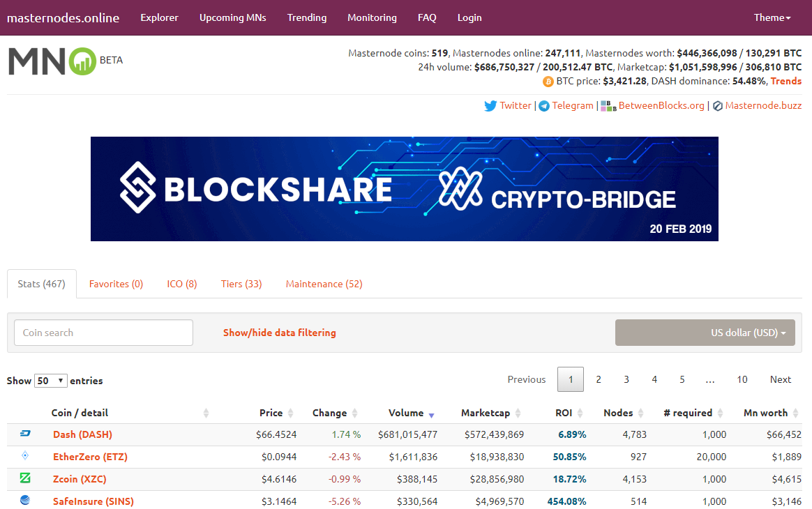Sort table by # required arrows

tap(721, 413)
